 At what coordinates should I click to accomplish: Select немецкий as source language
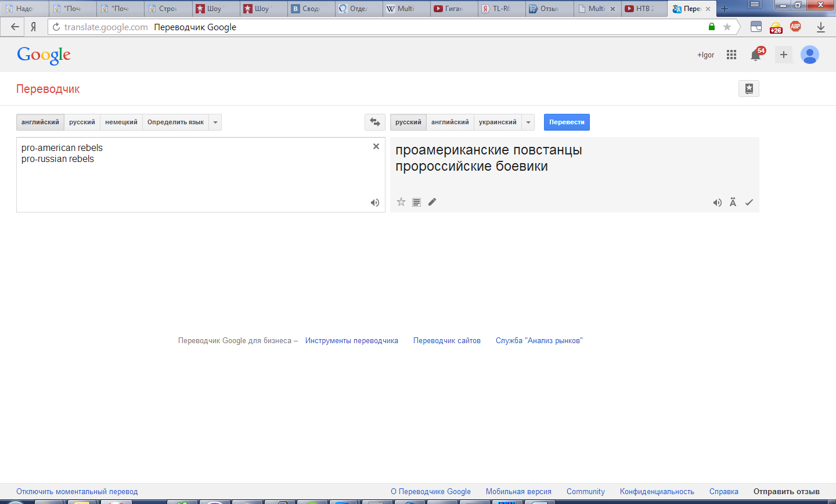coord(121,122)
